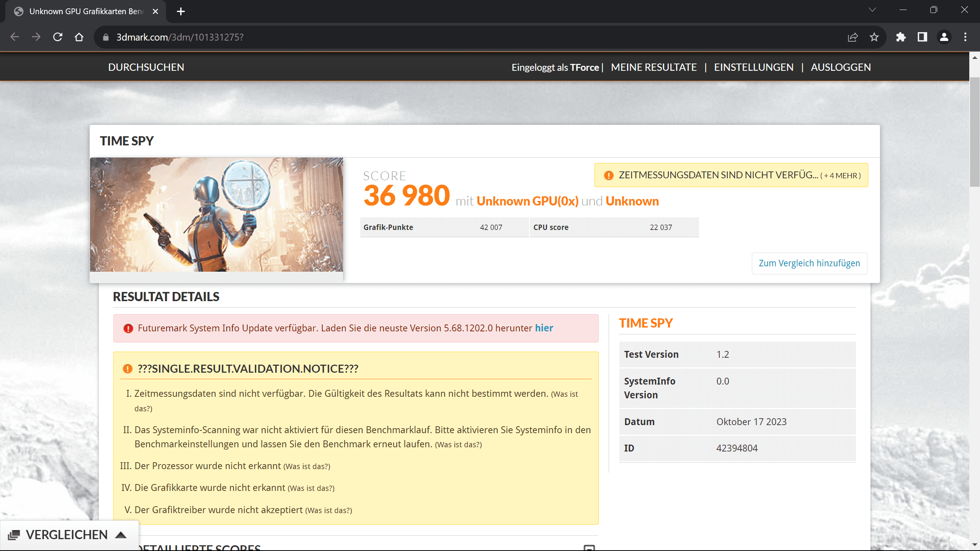The width and height of the screenshot is (980, 551).
Task: Toggle the browser side panel icon
Action: [x=922, y=37]
